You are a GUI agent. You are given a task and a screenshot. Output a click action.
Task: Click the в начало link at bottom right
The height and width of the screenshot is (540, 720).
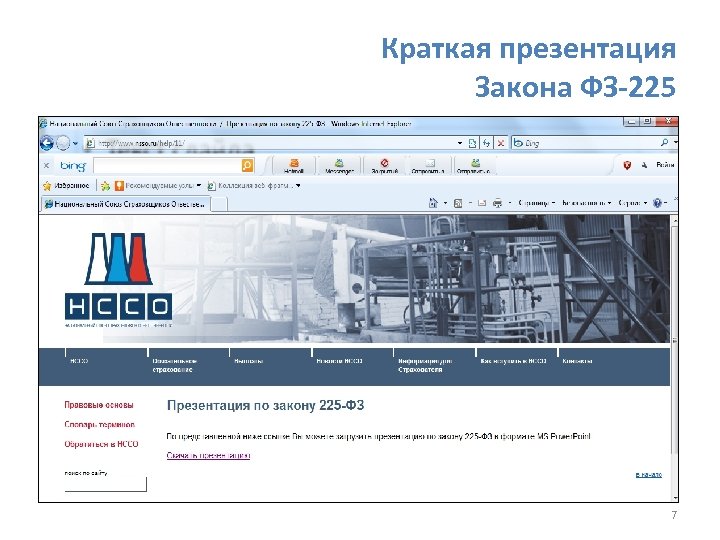click(649, 474)
